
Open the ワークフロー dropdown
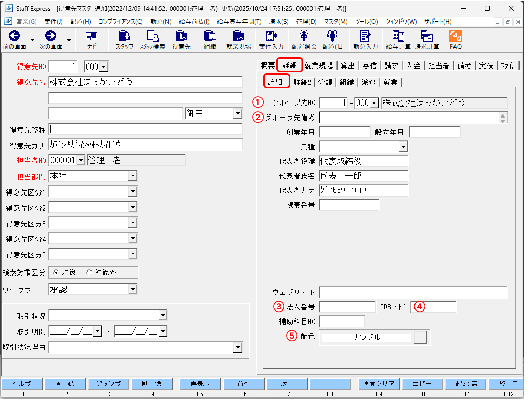click(133, 289)
